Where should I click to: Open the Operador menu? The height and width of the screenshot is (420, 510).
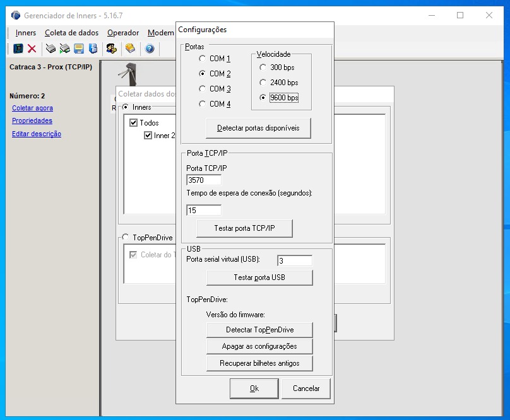tap(123, 33)
